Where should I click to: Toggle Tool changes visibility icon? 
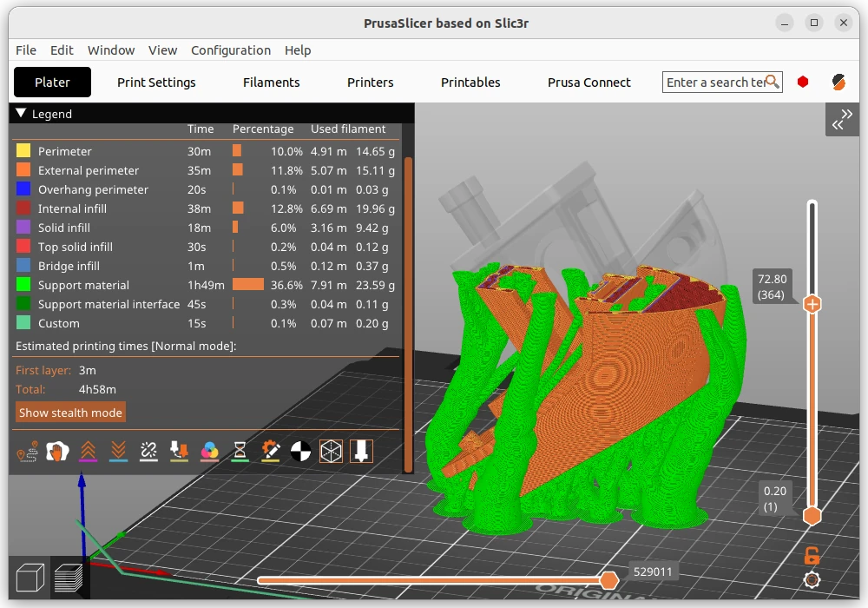point(179,452)
